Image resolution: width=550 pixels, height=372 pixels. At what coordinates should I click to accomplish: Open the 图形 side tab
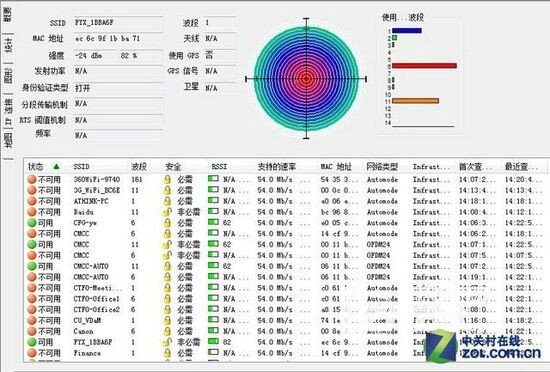(8, 76)
